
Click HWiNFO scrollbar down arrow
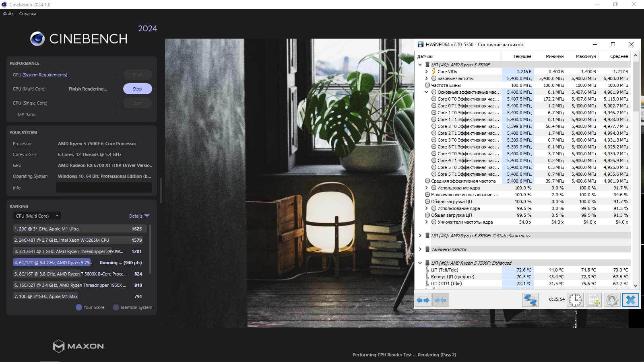[x=636, y=286]
